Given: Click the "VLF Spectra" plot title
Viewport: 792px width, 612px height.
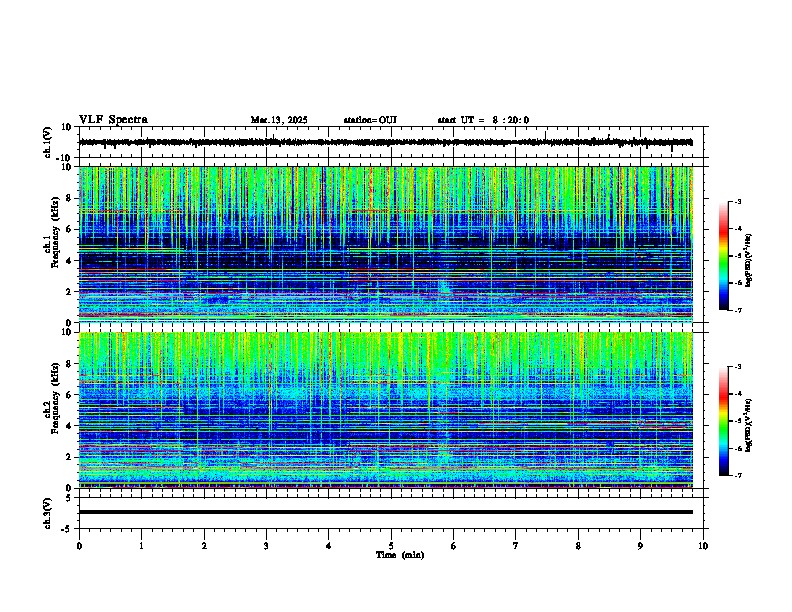Looking at the screenshot, I should point(113,119).
